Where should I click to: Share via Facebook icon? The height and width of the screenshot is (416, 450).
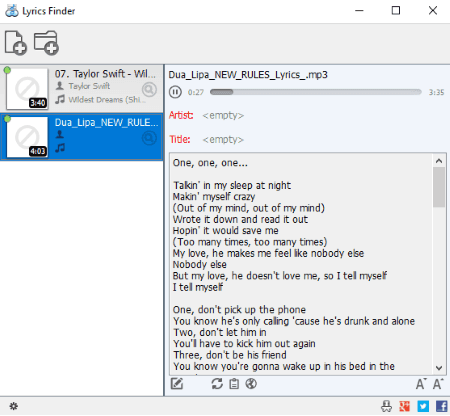pyautogui.click(x=442, y=406)
